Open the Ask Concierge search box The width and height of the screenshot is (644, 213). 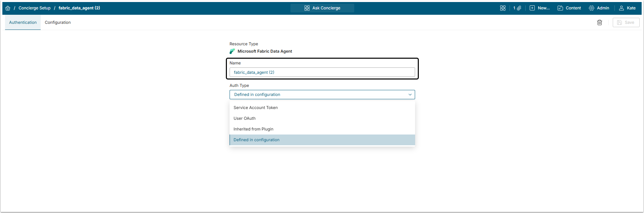click(322, 8)
